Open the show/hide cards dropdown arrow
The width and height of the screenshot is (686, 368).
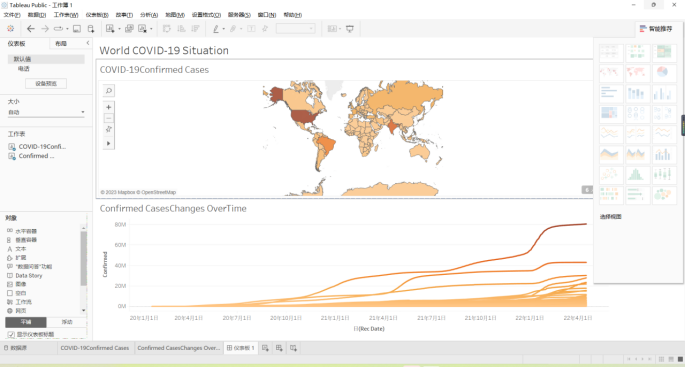tap(340, 29)
